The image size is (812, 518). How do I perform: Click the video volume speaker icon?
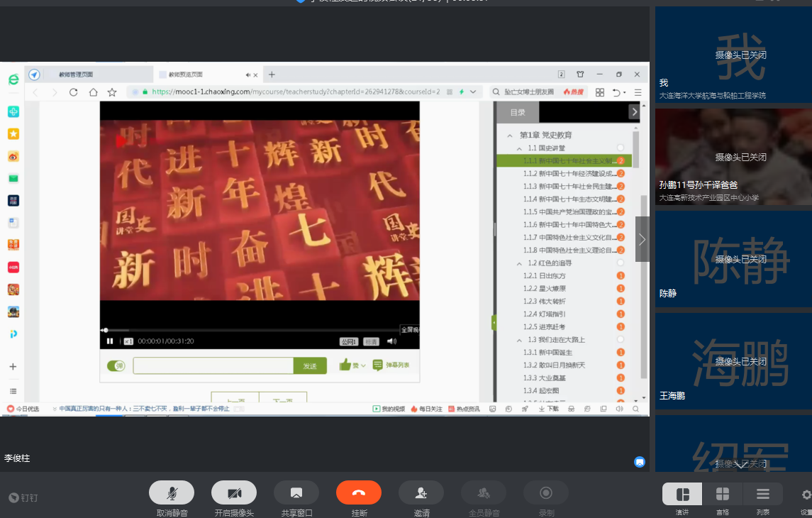click(x=391, y=341)
